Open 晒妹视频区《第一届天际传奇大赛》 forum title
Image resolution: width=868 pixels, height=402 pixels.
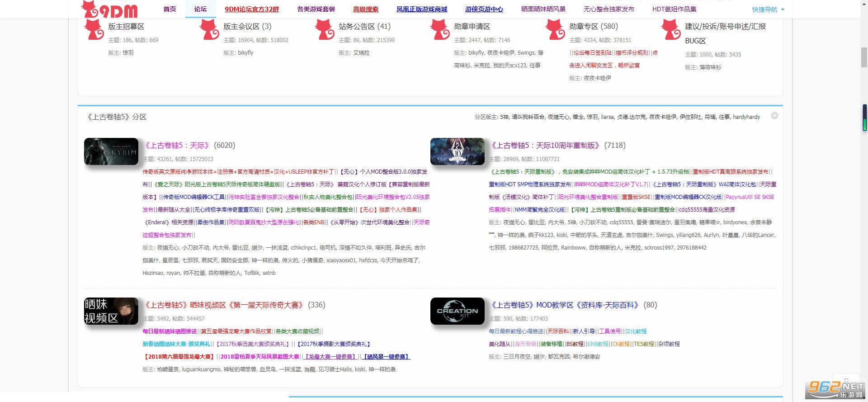pos(224,305)
